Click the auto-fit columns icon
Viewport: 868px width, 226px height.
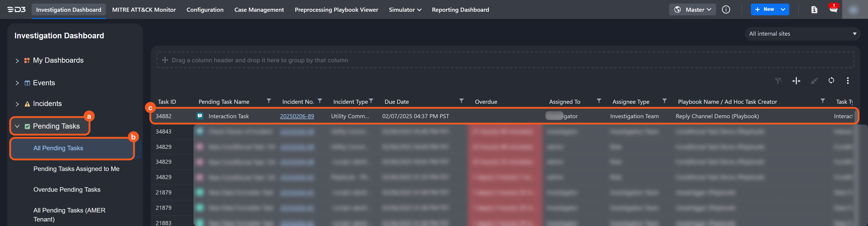click(796, 81)
